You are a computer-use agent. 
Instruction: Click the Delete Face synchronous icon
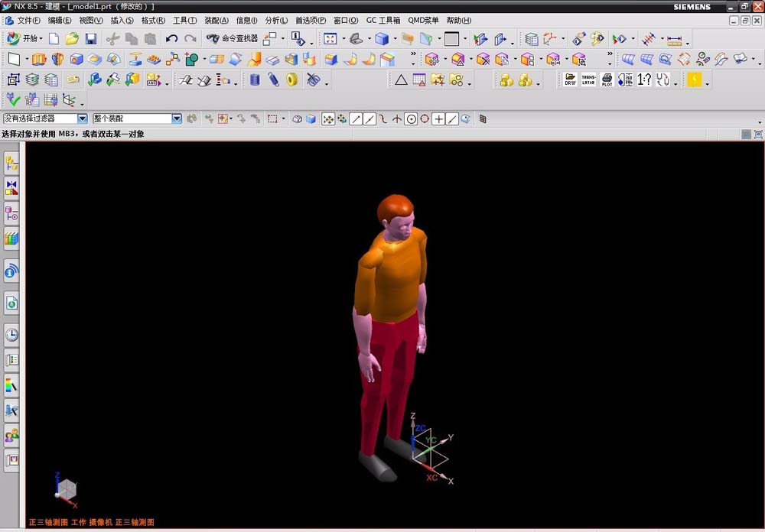(483, 60)
